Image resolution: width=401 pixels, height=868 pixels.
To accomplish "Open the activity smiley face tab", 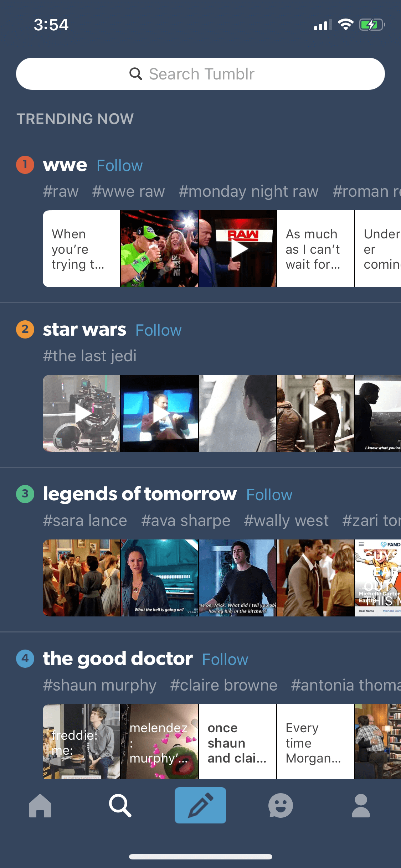I will coord(281,805).
